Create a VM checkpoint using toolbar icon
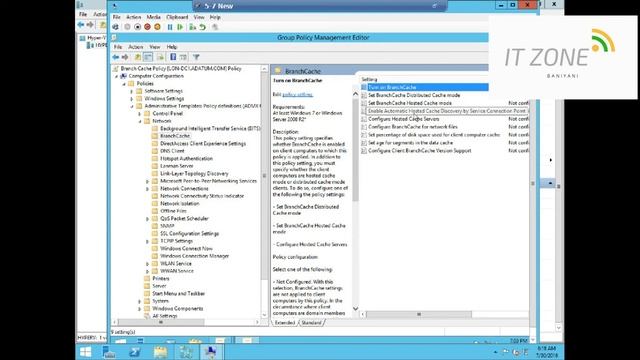Screen dimensions: 640x360 pyautogui.click(x=192, y=27)
